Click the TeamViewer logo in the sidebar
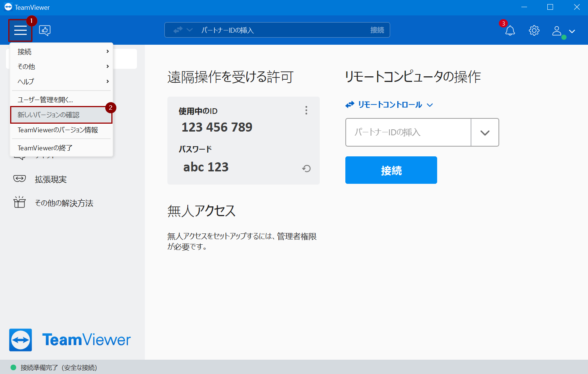 click(x=69, y=340)
